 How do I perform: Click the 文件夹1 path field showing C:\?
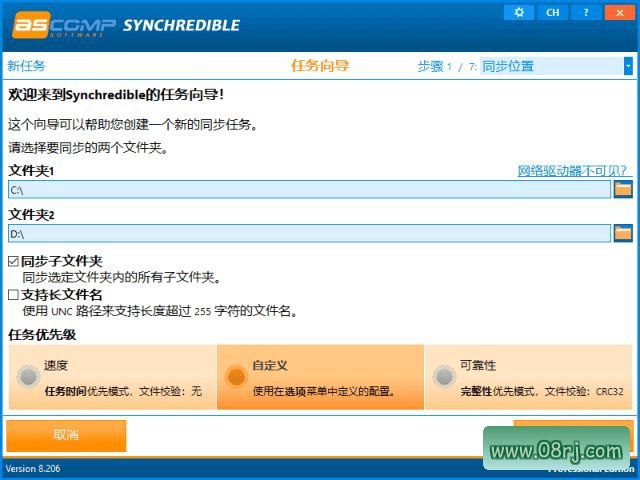tap(309, 190)
